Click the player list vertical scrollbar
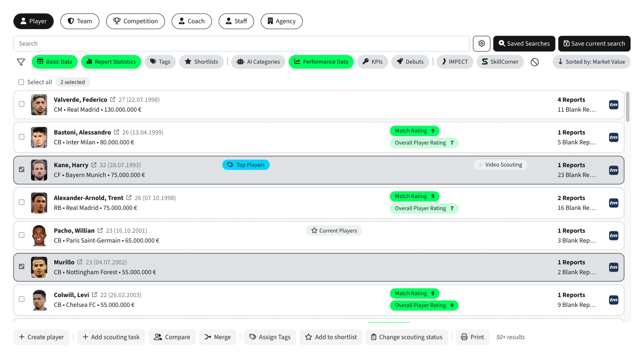The image size is (644, 362). click(x=627, y=107)
